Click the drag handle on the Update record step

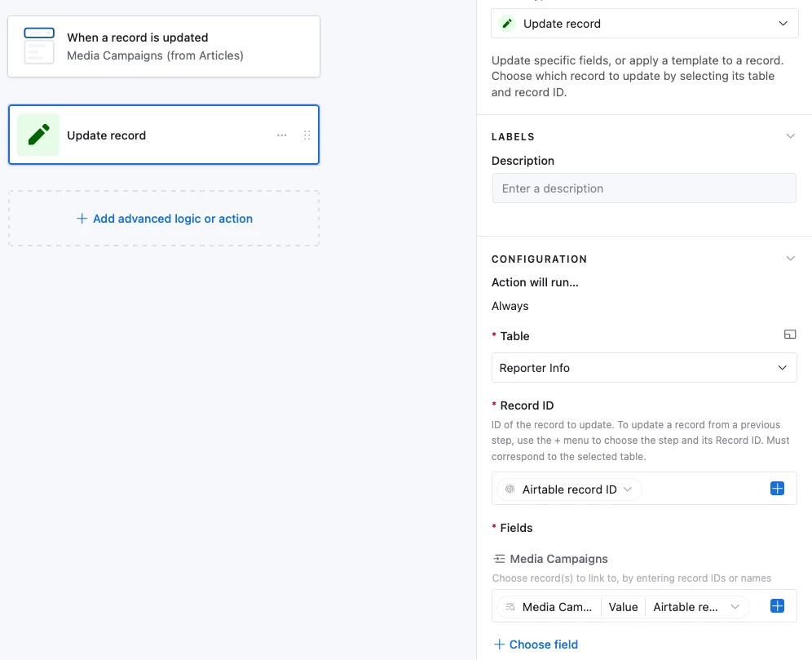(x=307, y=135)
